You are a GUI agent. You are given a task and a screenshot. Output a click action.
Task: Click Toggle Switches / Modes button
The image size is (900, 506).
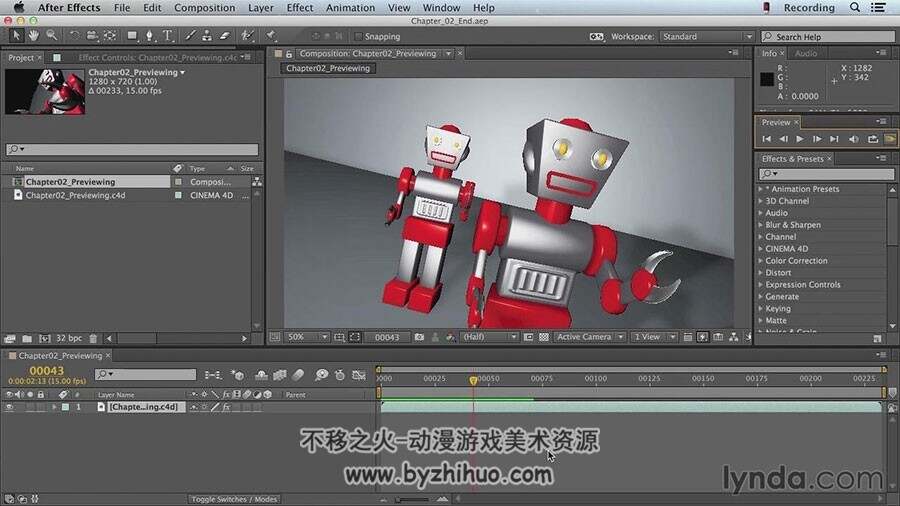234,499
